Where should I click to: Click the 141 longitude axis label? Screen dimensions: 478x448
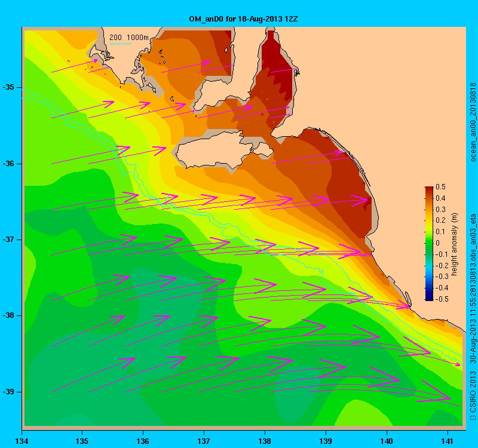[448, 441]
